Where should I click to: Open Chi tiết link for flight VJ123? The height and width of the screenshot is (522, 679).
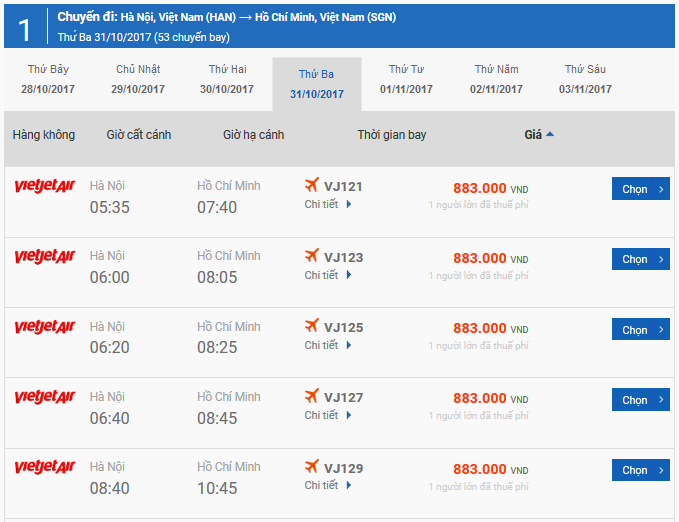click(x=328, y=275)
